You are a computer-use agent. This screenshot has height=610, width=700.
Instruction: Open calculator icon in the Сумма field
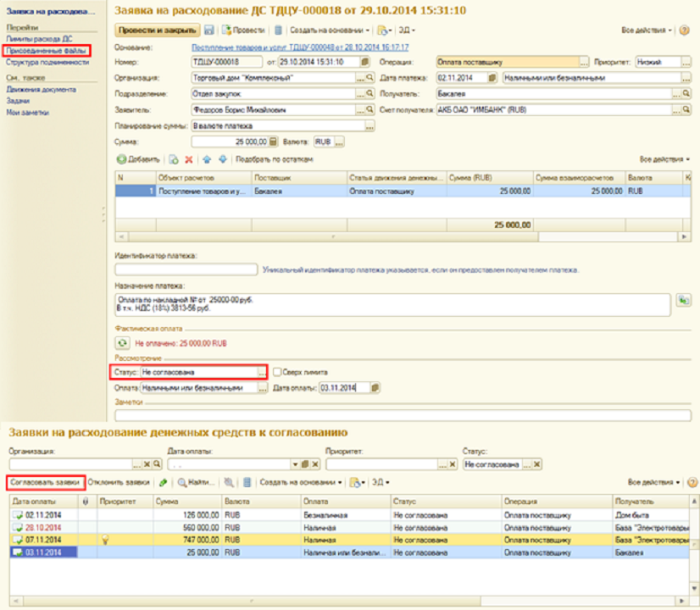(x=273, y=141)
